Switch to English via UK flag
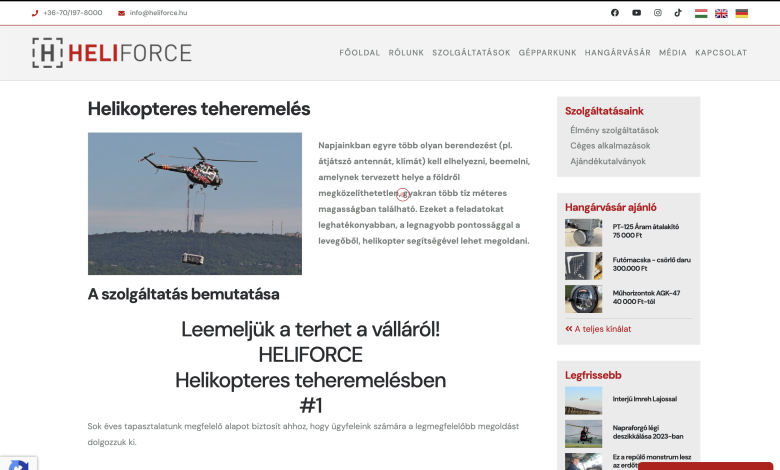780x470 pixels. [x=721, y=13]
